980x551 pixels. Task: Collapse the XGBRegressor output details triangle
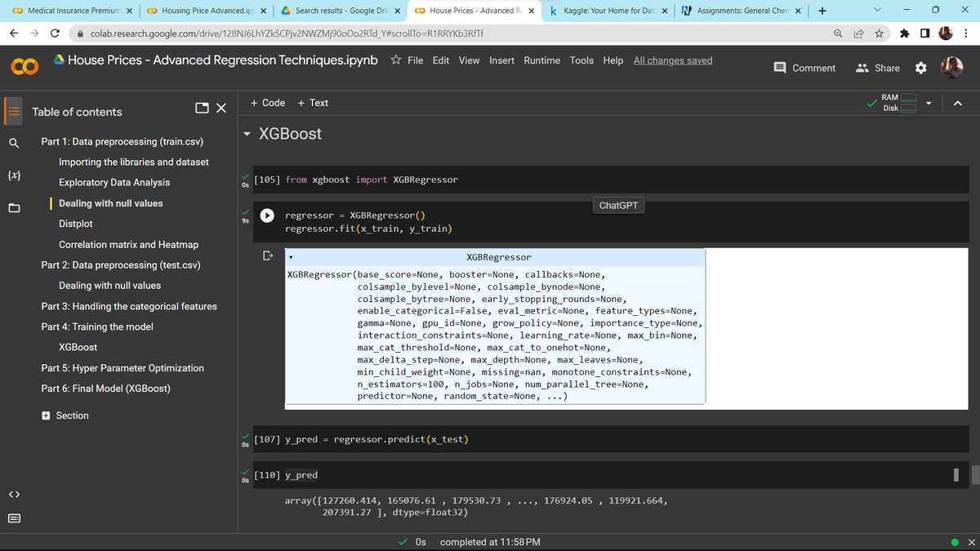290,258
